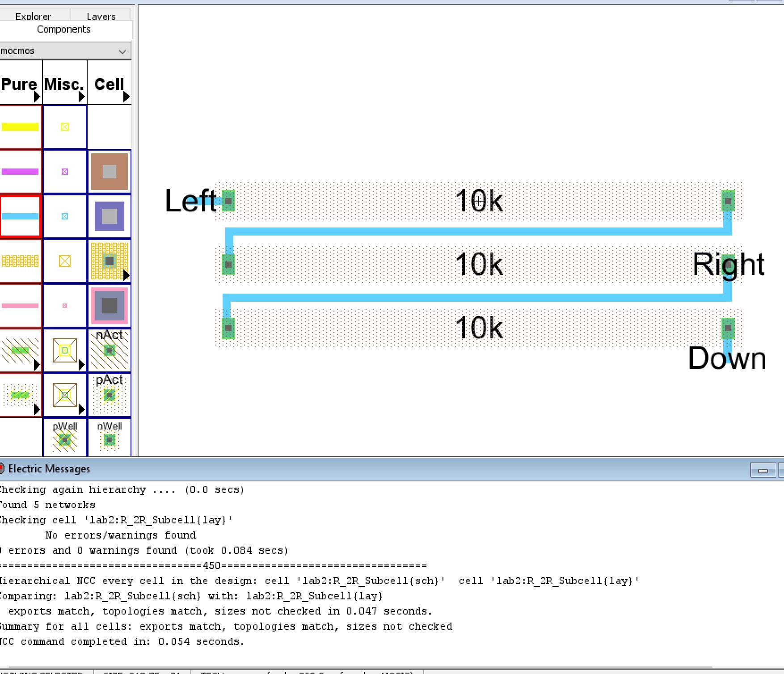Select the Left export label
The image size is (784, 674).
click(191, 201)
